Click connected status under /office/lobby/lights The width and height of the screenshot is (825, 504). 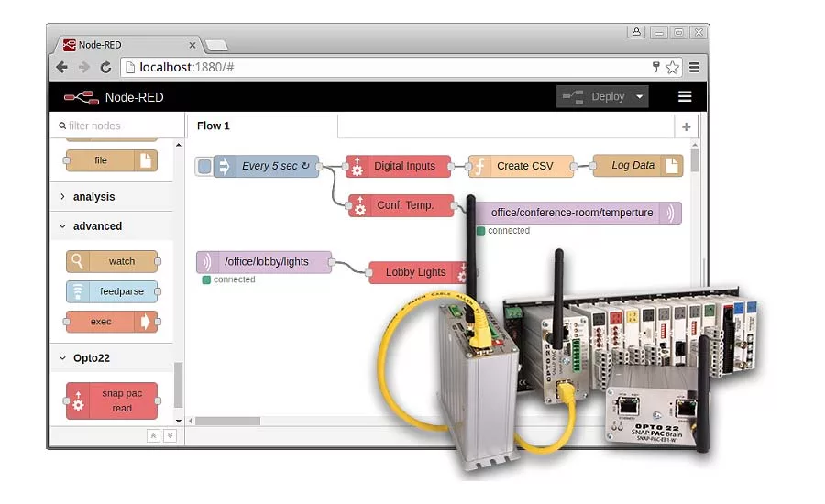(229, 279)
